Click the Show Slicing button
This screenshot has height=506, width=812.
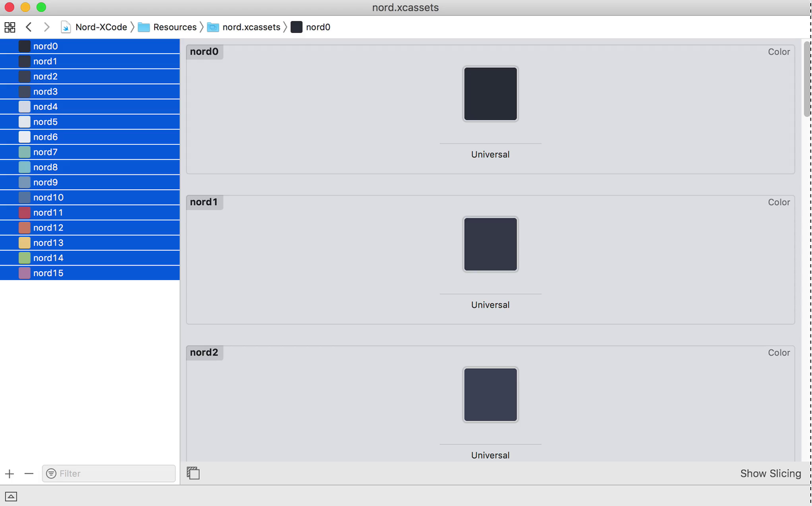click(x=770, y=474)
